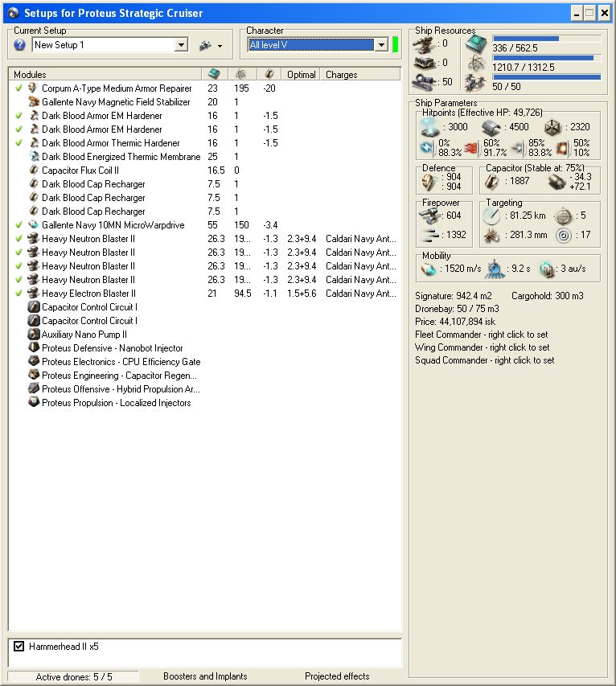Sort by the CPU column header icon

click(x=214, y=74)
